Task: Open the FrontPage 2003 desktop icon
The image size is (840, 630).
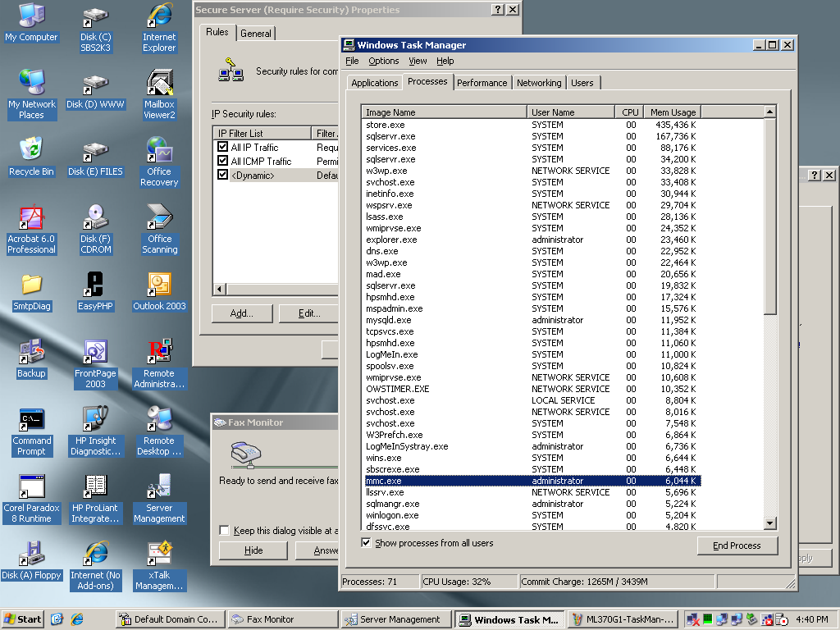Action: coord(95,363)
